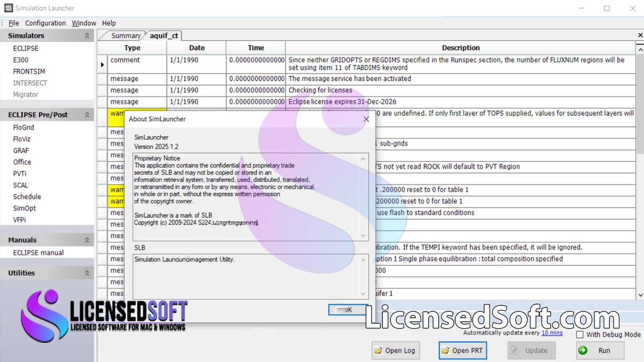Collapse the Manuals section
The height and width of the screenshot is (362, 644).
pos(86,240)
